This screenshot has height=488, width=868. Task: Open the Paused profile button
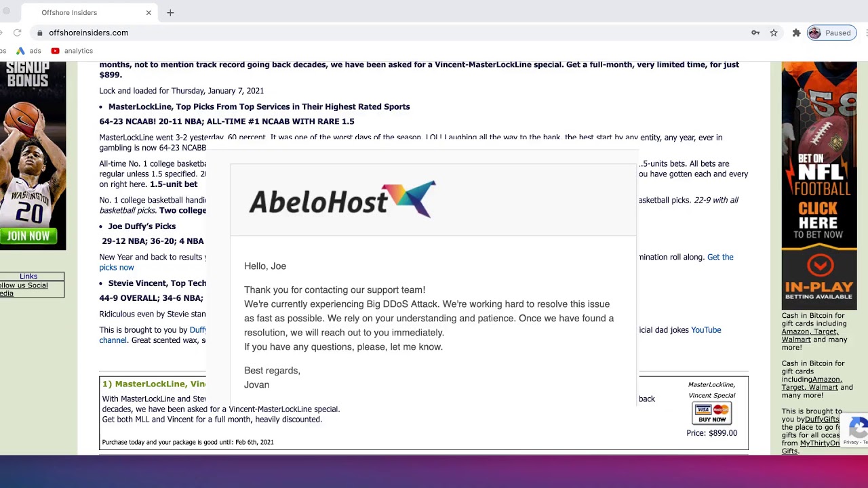pos(831,33)
